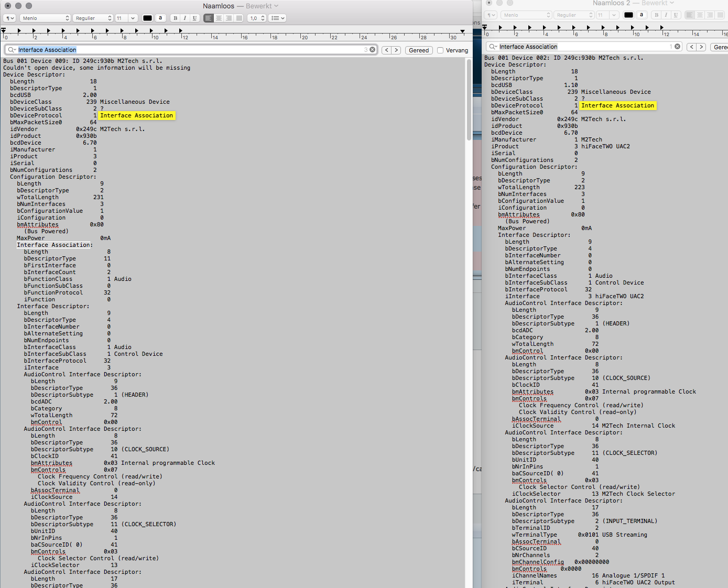
Task: Clear search field in Naamloos 2 window
Action: (677, 47)
